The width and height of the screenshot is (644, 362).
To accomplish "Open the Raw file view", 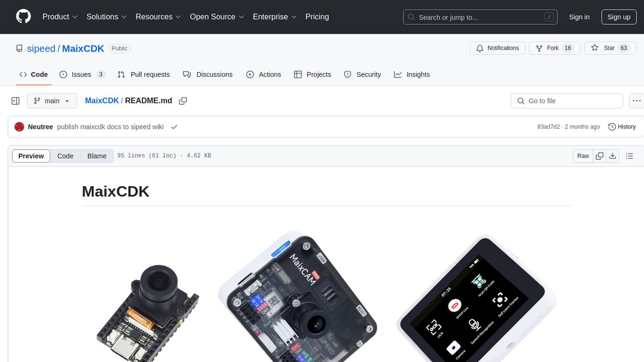I will point(583,156).
